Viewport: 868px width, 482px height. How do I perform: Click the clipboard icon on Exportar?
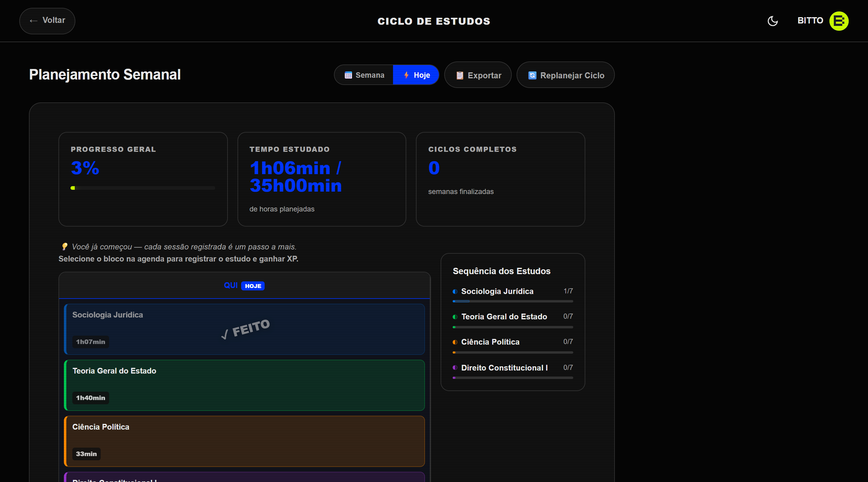pos(460,75)
